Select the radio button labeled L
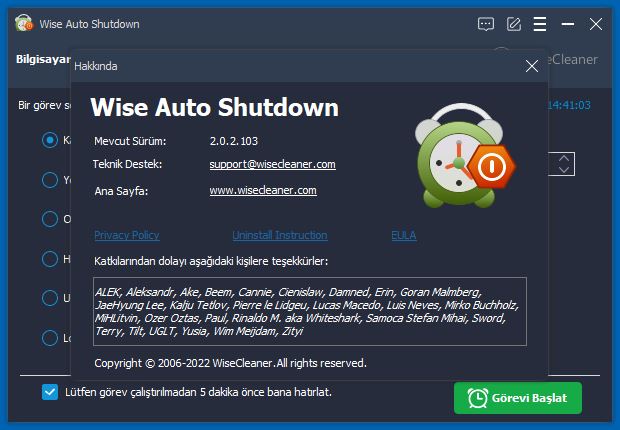The width and height of the screenshot is (620, 430). (x=50, y=338)
